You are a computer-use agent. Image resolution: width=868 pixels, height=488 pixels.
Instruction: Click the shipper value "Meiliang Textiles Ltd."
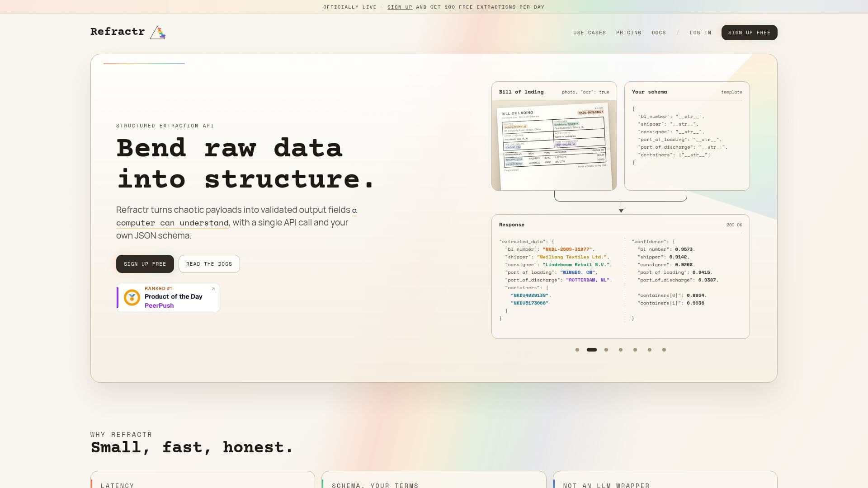coord(572,257)
